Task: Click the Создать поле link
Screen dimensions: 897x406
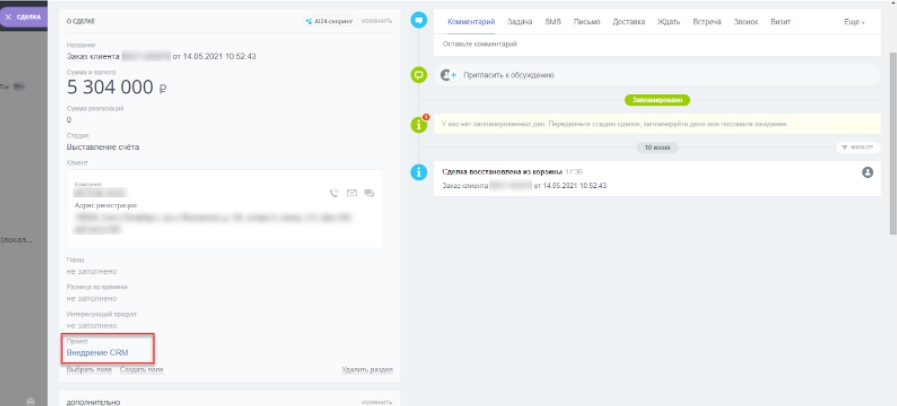Action: point(141,370)
